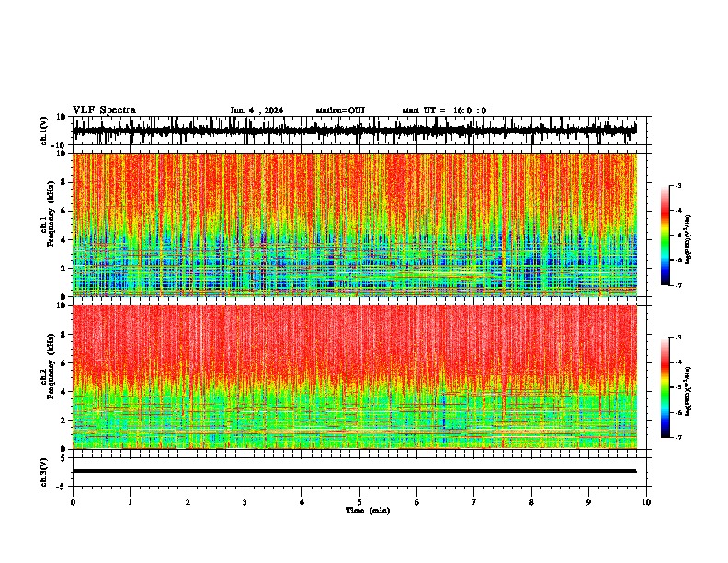The width and height of the screenshot is (728, 563).
Task: Click the ch.1 color scale bar
Action: click(x=665, y=236)
